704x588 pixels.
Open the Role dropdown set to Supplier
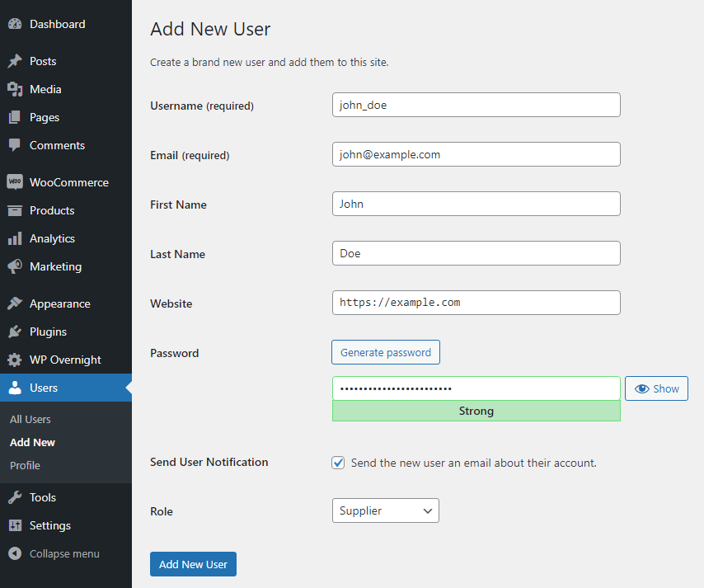point(386,510)
